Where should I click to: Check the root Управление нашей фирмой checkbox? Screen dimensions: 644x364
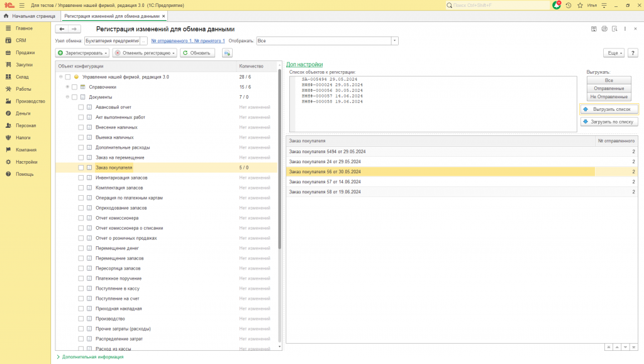68,77
